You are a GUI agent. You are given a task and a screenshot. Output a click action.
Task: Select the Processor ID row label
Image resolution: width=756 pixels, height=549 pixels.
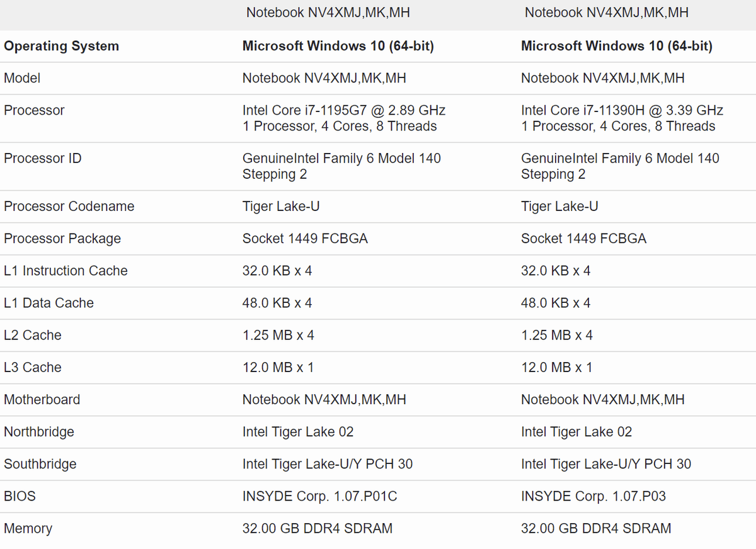point(42,159)
